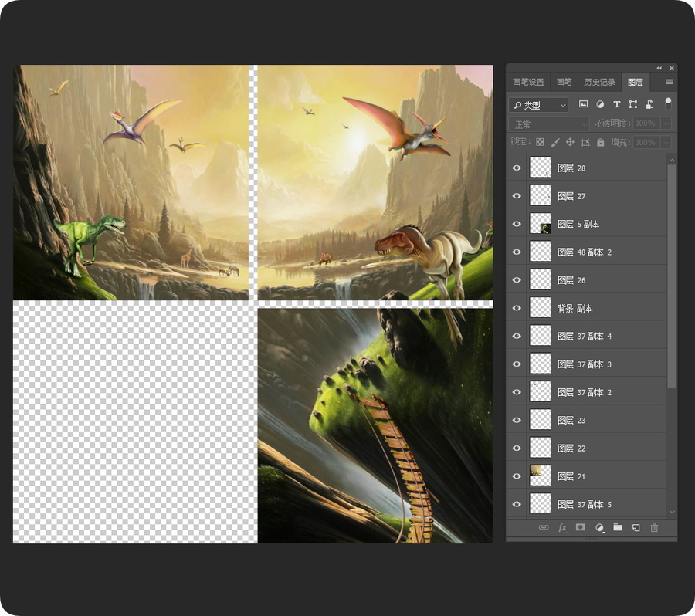
Task: Open the 类型 filter type dropdown
Action: coord(538,104)
